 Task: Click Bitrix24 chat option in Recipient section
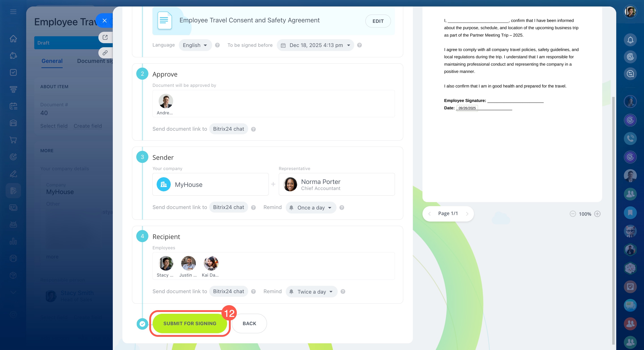228,291
